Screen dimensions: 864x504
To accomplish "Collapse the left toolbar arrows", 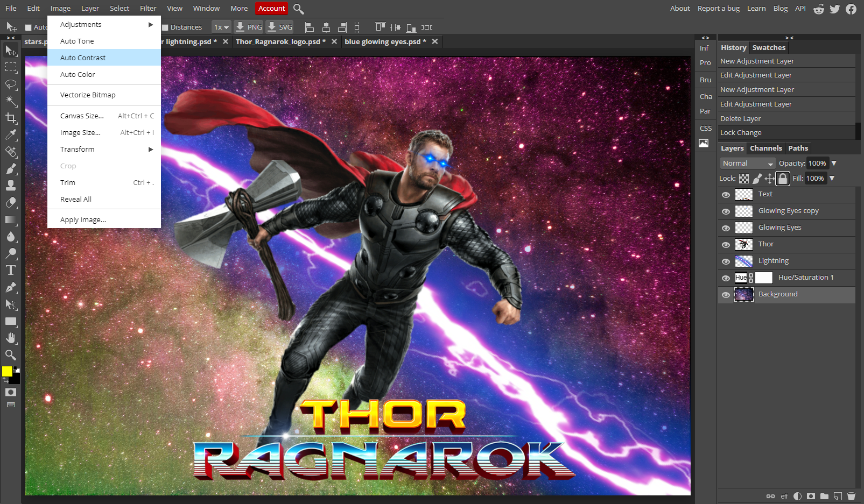I will tap(11, 38).
